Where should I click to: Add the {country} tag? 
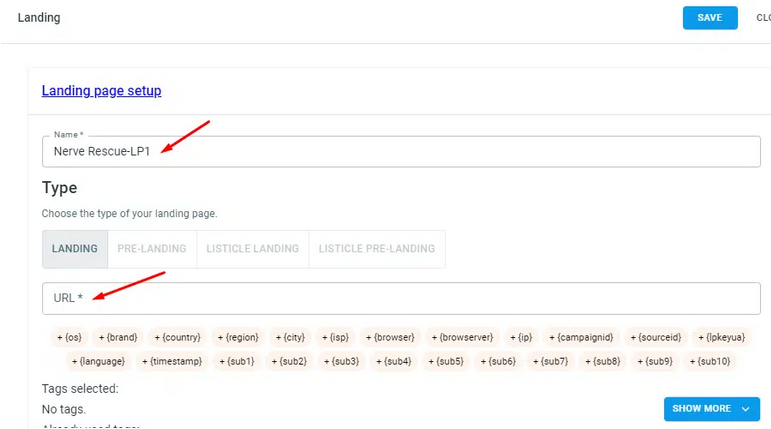coord(178,337)
